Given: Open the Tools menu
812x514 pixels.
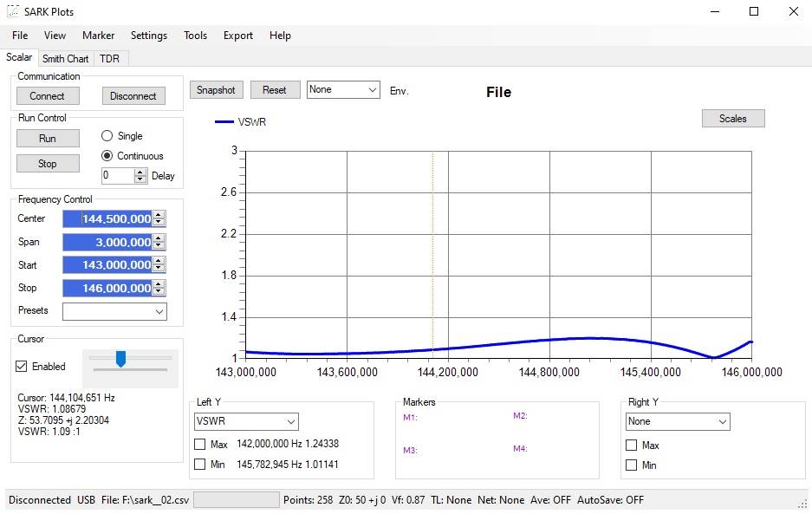Looking at the screenshot, I should coord(195,36).
